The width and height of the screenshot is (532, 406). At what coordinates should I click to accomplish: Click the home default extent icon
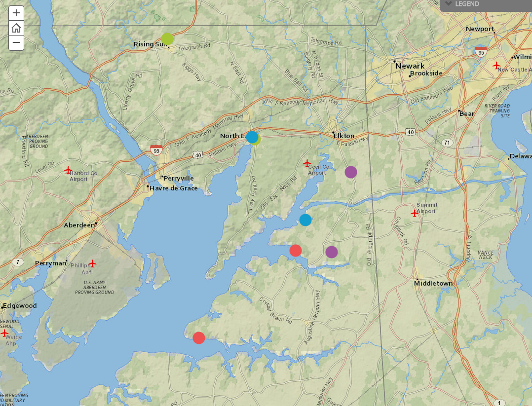click(17, 28)
